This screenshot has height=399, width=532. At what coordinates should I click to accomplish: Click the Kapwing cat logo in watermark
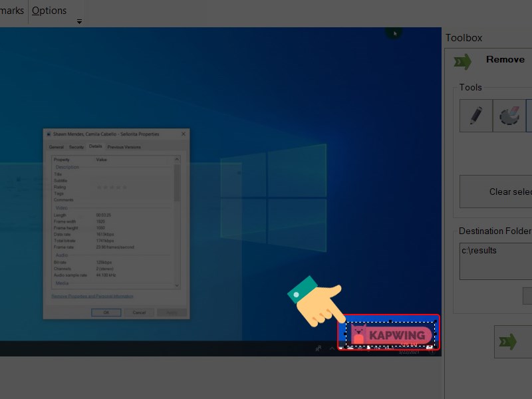click(x=358, y=334)
